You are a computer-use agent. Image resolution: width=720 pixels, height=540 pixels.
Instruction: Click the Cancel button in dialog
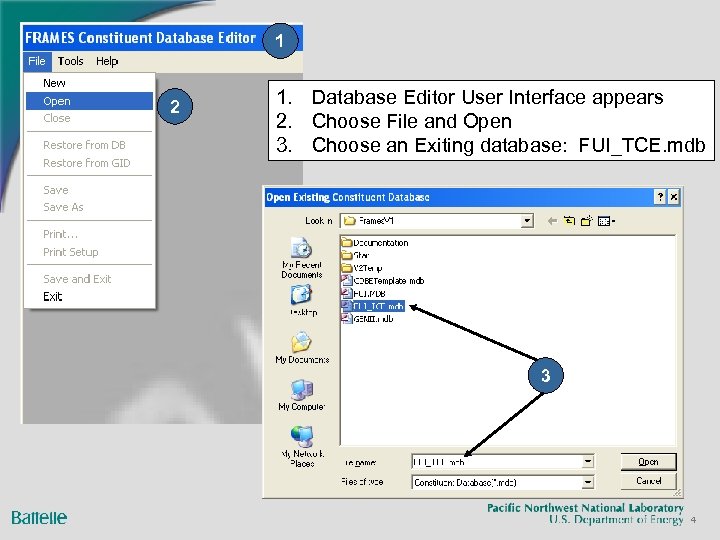point(648,481)
